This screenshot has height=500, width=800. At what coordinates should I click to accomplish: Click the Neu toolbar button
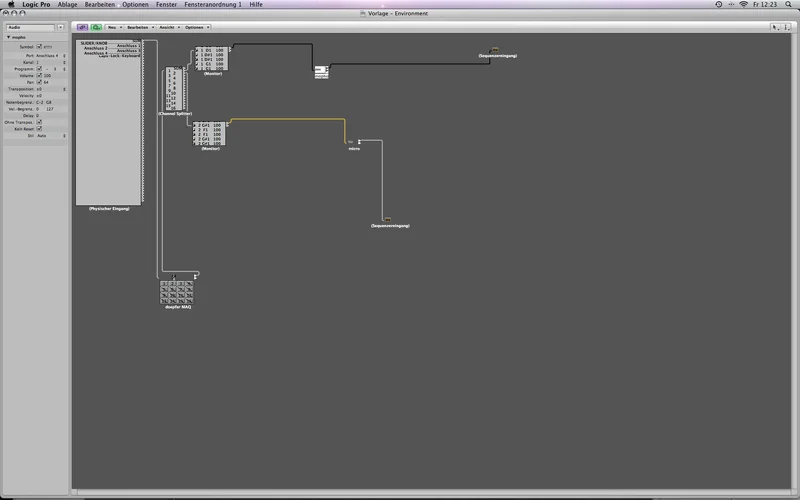[x=114, y=27]
